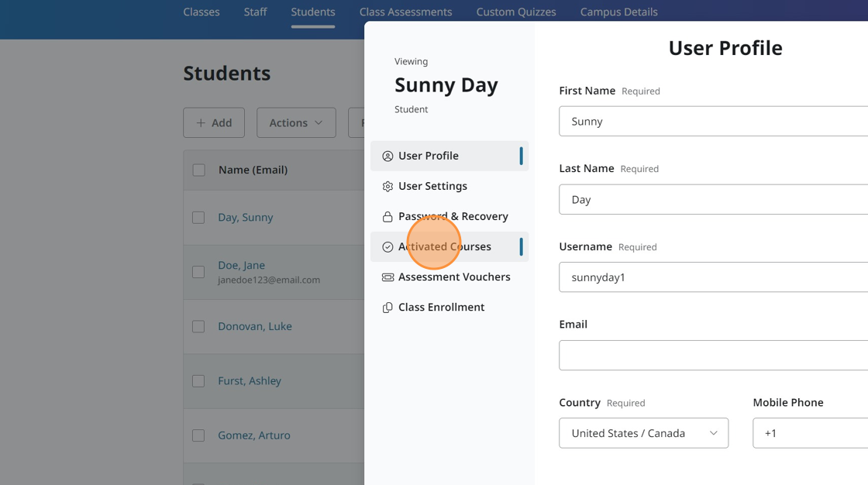The height and width of the screenshot is (485, 868).
Task: Click the Password & Recovery lock icon
Action: pos(387,216)
